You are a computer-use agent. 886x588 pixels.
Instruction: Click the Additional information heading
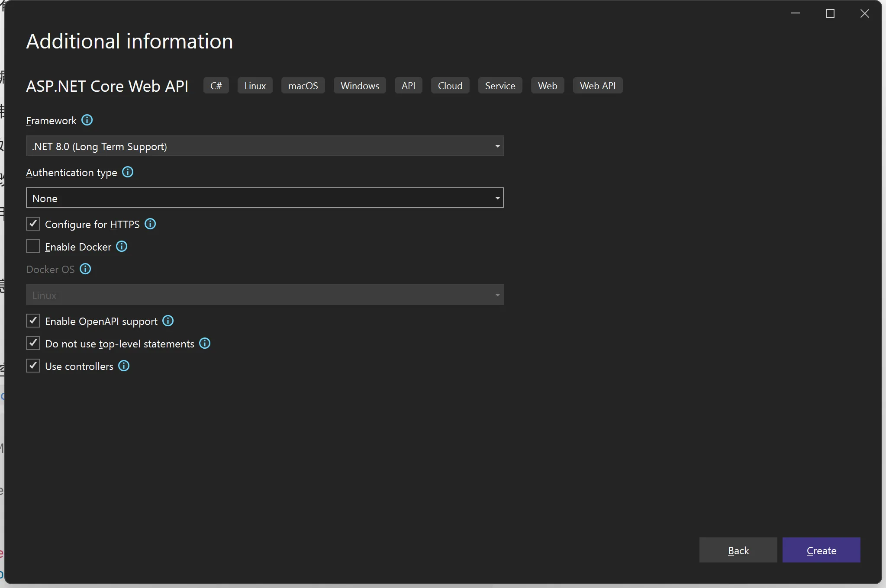point(129,41)
